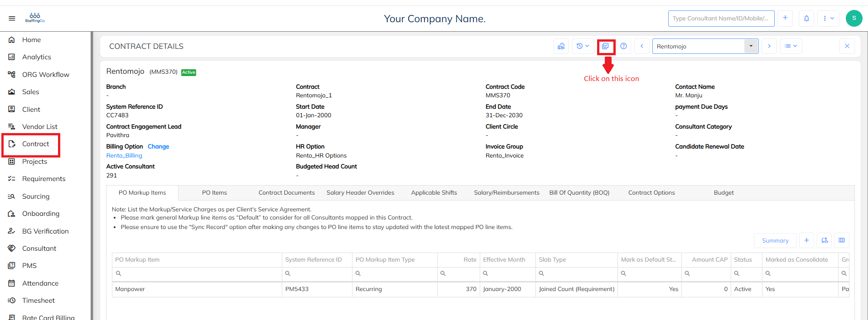Click the checklist icon in Contract Details toolbar
The image size is (868, 320).
[x=606, y=46]
